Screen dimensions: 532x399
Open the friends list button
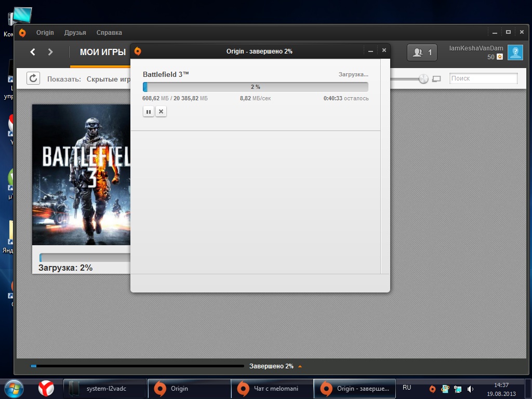point(422,52)
